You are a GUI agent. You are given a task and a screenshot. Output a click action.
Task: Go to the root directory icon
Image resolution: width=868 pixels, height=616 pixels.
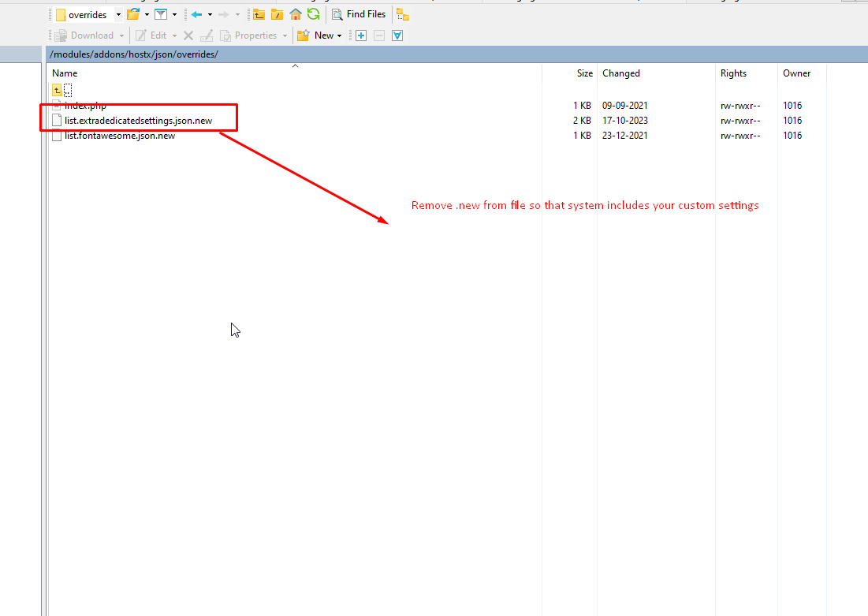[x=277, y=14]
